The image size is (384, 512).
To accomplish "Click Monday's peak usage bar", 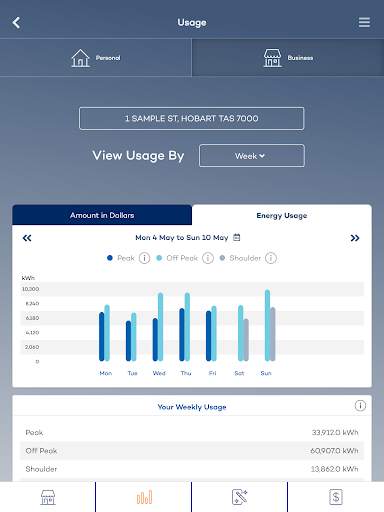I will [102, 337].
